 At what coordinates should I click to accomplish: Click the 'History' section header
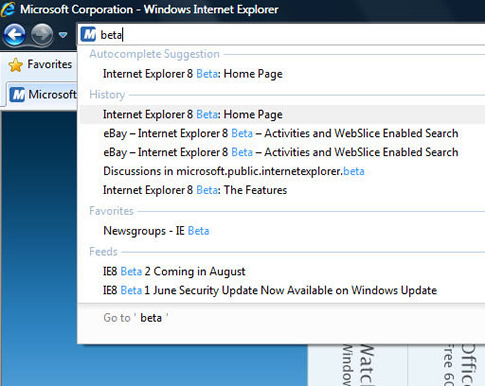point(107,95)
